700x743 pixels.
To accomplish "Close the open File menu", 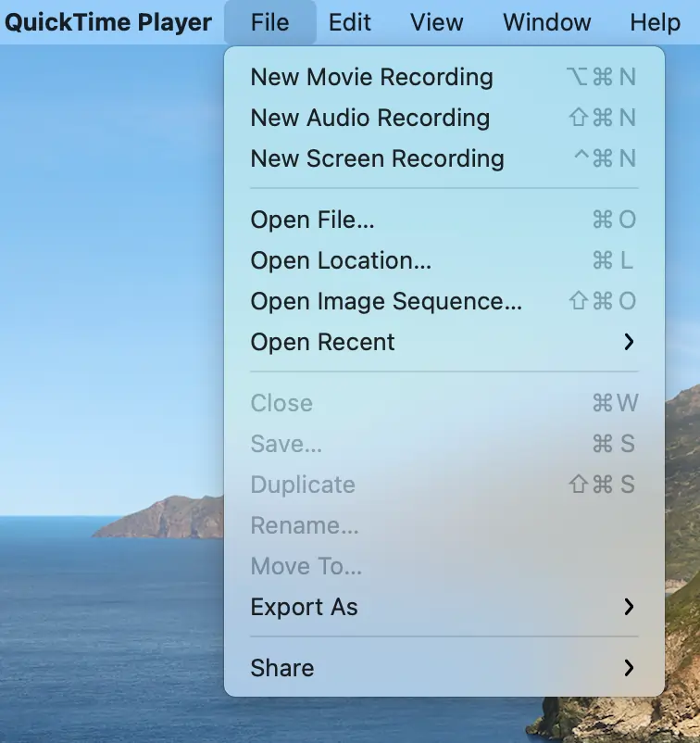I will click(x=270, y=22).
